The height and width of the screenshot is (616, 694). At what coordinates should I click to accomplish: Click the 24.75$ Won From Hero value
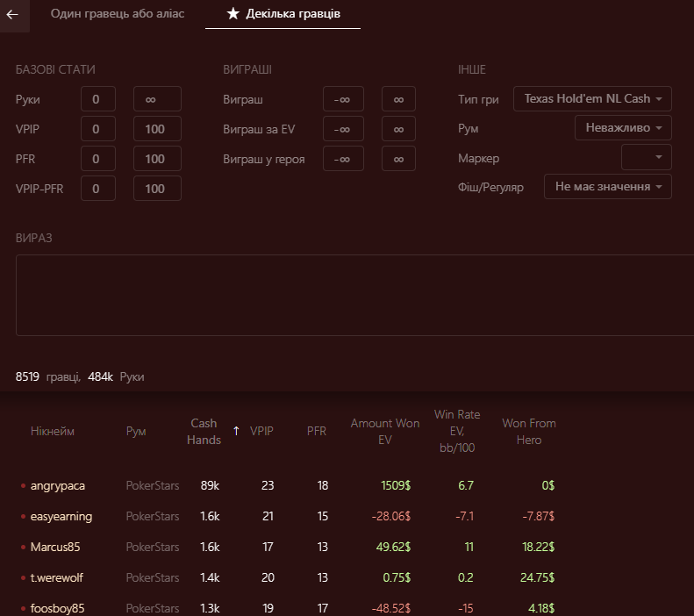[537, 577]
